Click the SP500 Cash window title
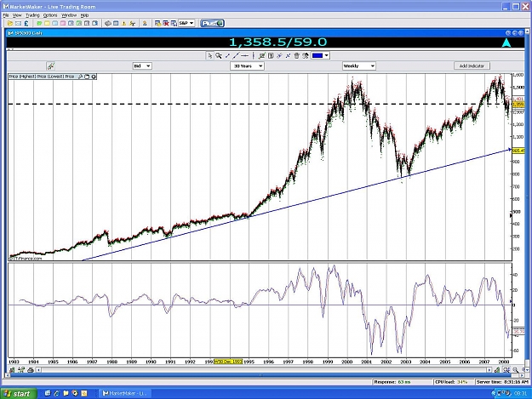The height and width of the screenshot is (399, 532). point(28,33)
